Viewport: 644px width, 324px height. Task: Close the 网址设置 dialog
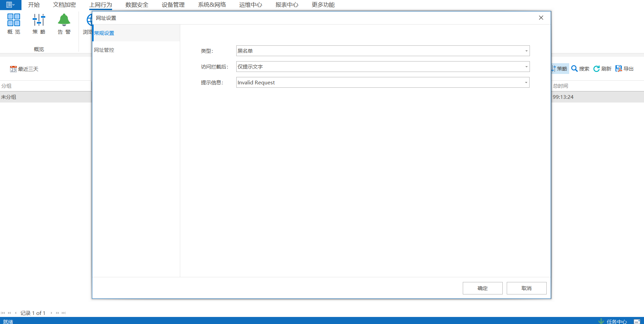pos(541,18)
